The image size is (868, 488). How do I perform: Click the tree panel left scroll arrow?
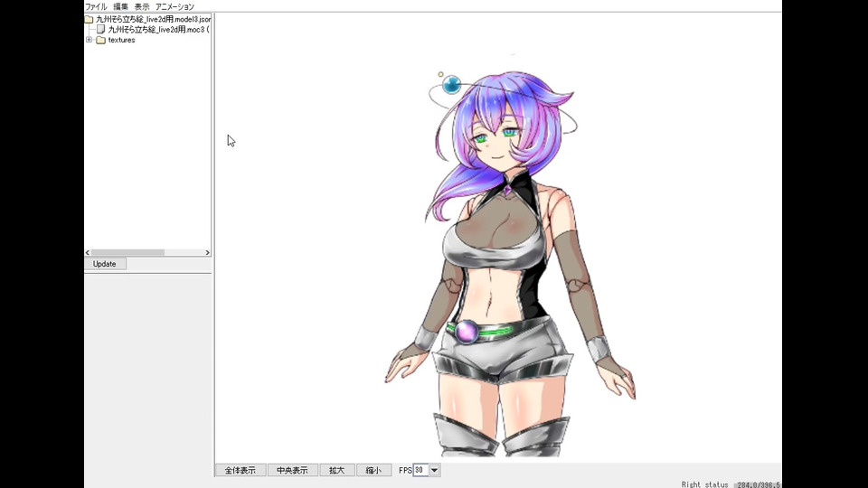[x=88, y=252]
